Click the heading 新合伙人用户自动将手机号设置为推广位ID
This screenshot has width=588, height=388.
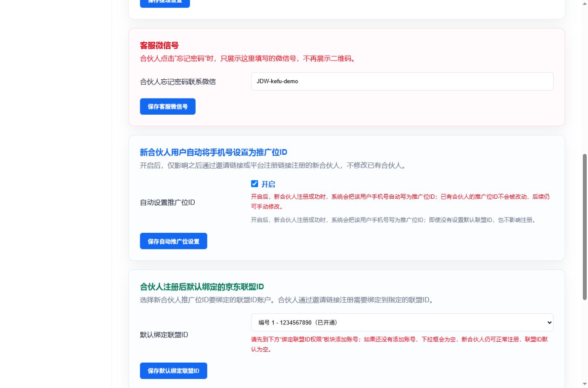point(213,152)
